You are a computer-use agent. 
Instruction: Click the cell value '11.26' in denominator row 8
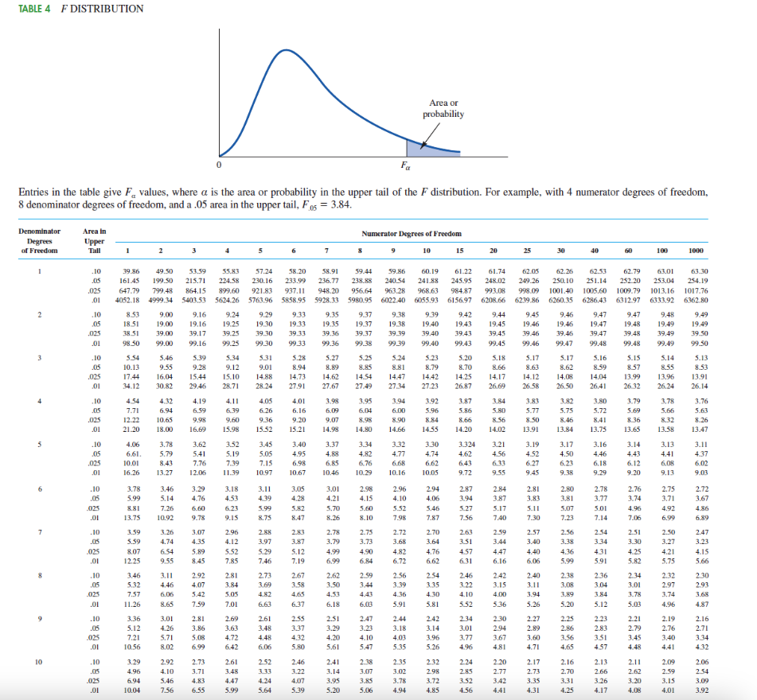coord(132,604)
